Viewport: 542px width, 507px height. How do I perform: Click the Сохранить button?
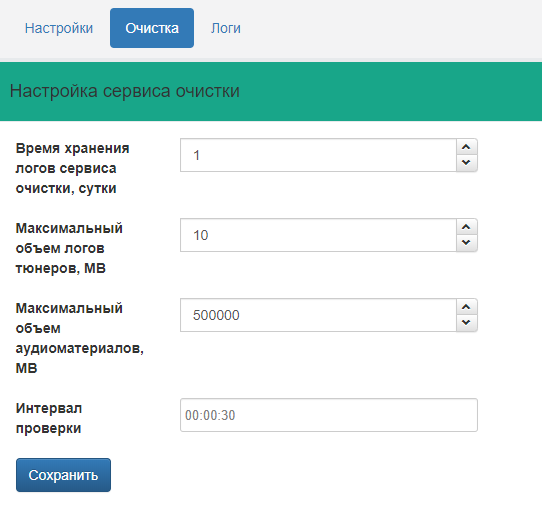click(x=63, y=475)
